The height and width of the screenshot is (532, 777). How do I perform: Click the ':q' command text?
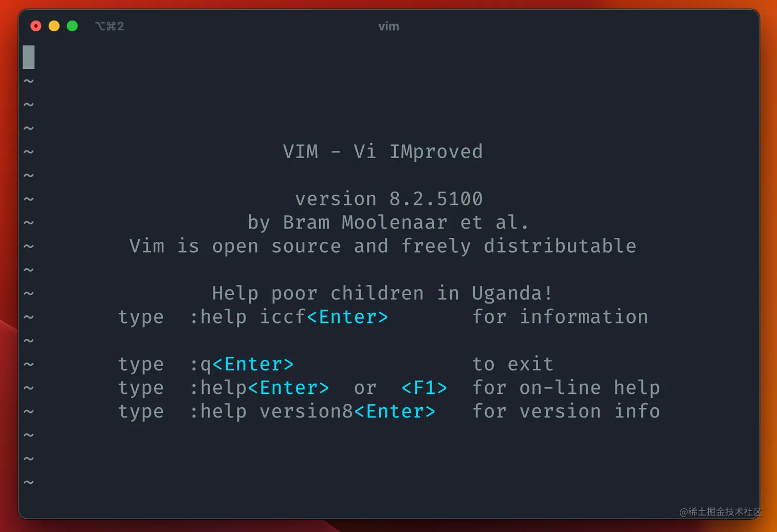click(200, 364)
